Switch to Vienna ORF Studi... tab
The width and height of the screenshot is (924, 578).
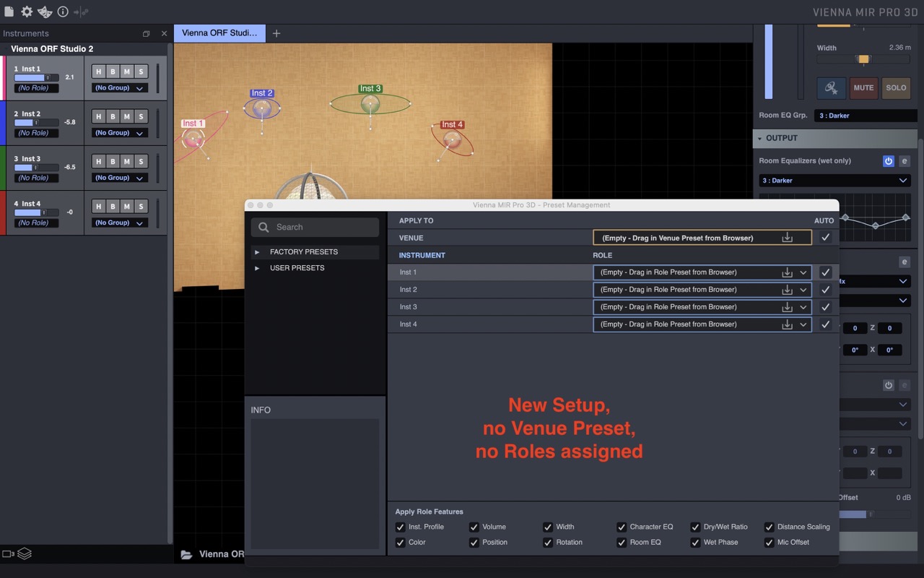click(x=219, y=33)
